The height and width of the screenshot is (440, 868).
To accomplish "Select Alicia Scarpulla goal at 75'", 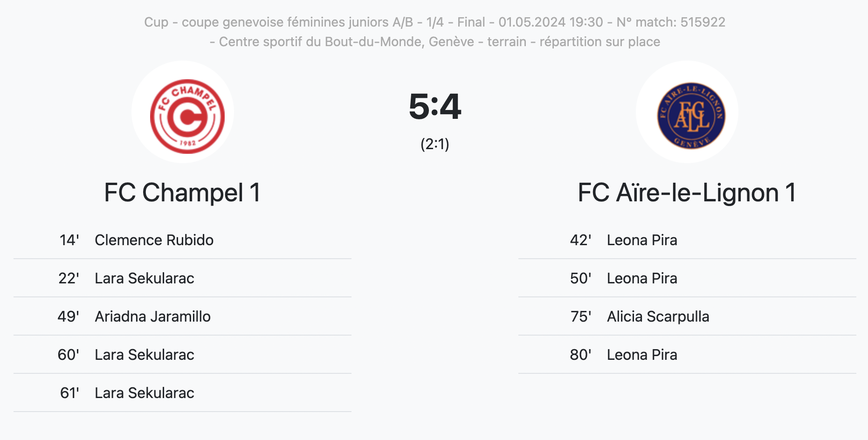I will (x=687, y=316).
